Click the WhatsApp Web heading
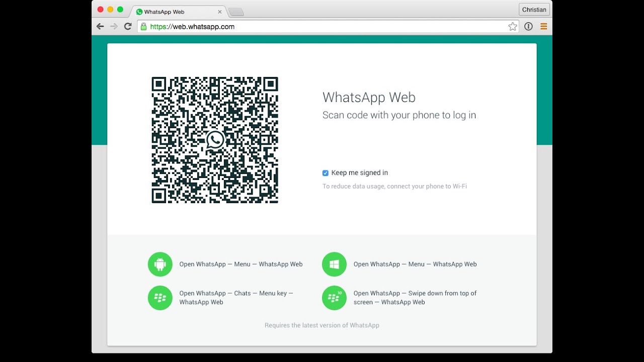Viewport: 644px width, 362px height. tap(369, 97)
